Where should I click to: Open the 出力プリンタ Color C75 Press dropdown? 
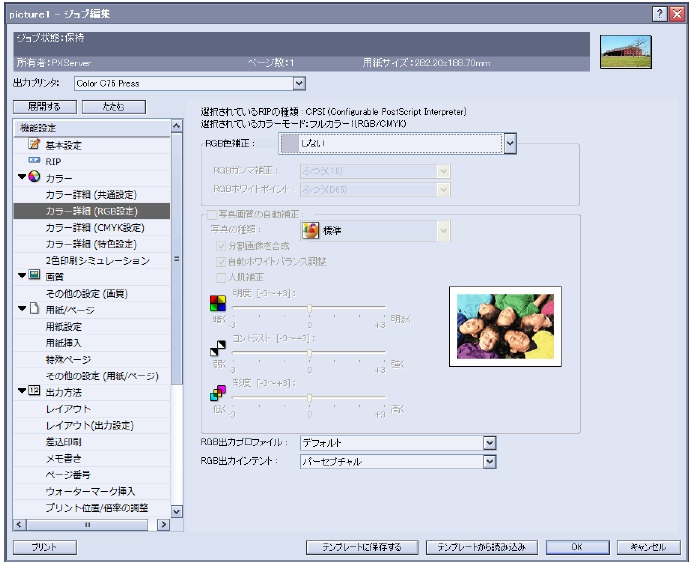tap(298, 84)
